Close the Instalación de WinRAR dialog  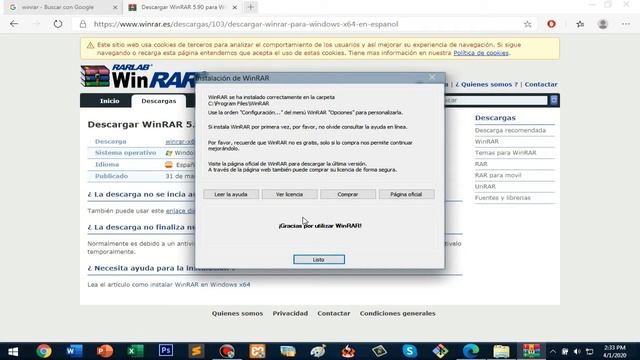click(x=432, y=77)
